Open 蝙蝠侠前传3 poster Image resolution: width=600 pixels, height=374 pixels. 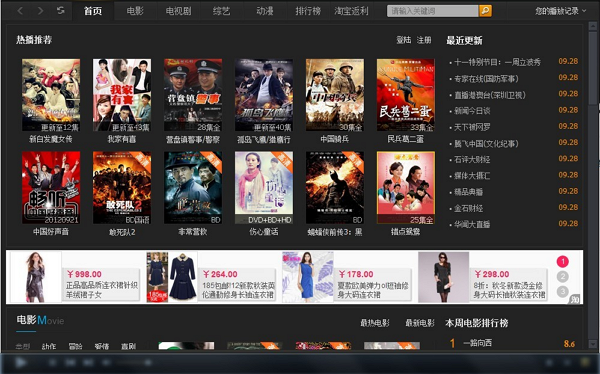(x=335, y=188)
